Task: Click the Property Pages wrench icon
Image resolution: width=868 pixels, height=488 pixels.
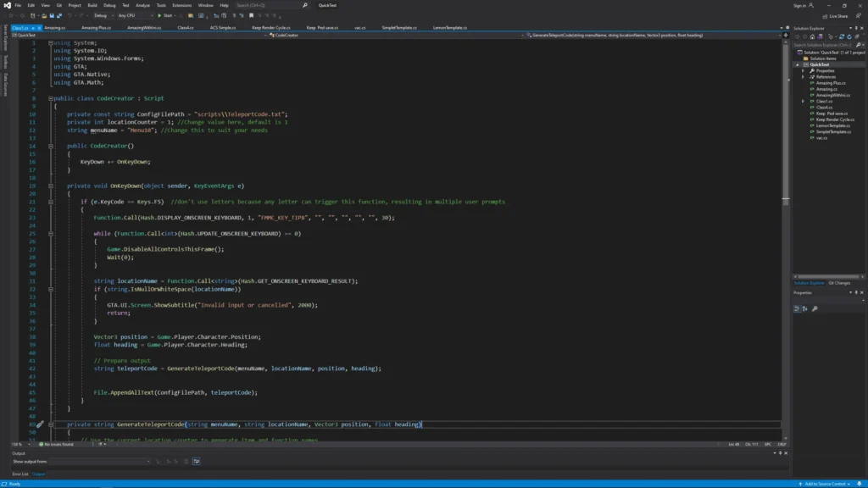Action: tap(815, 308)
